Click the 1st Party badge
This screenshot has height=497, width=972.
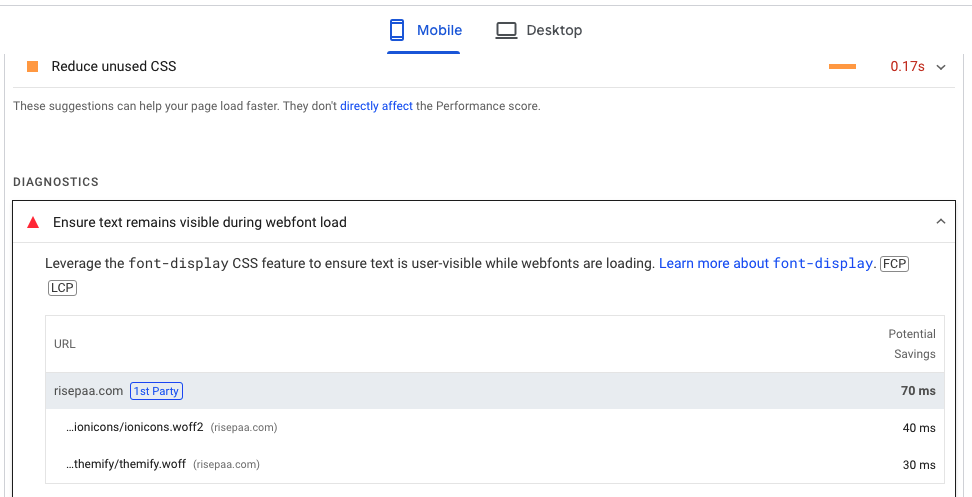coord(156,391)
